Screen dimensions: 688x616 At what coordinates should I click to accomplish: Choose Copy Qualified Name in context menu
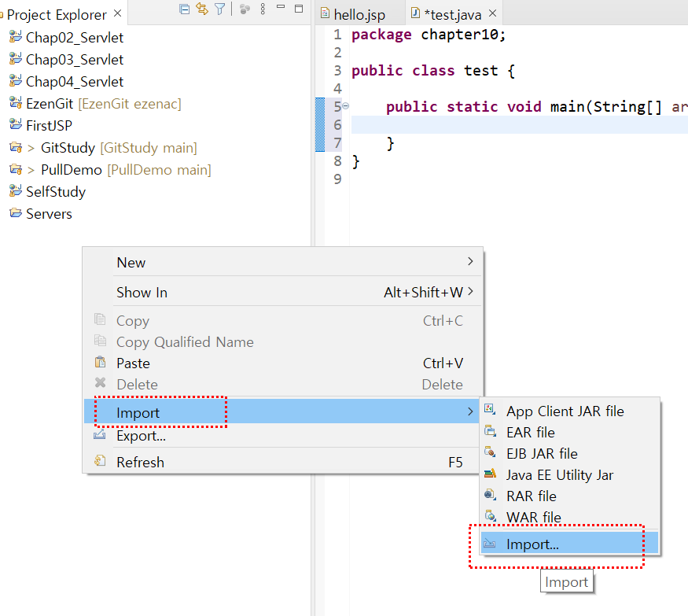coord(283,342)
